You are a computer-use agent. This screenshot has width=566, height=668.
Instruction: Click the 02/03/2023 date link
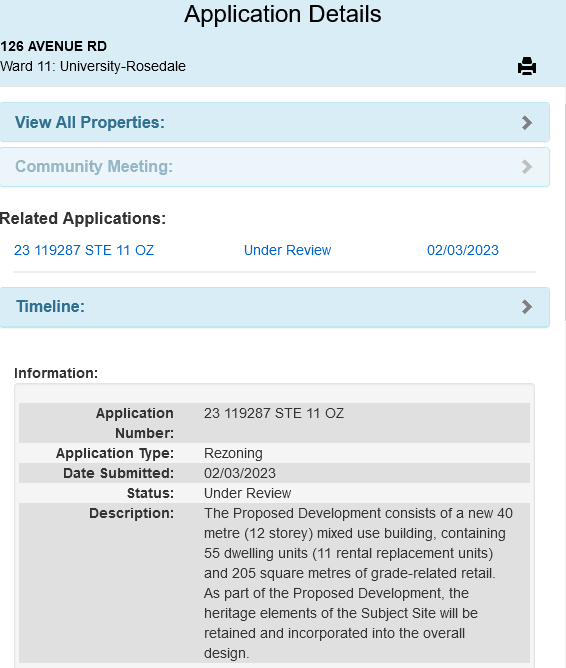coord(463,250)
